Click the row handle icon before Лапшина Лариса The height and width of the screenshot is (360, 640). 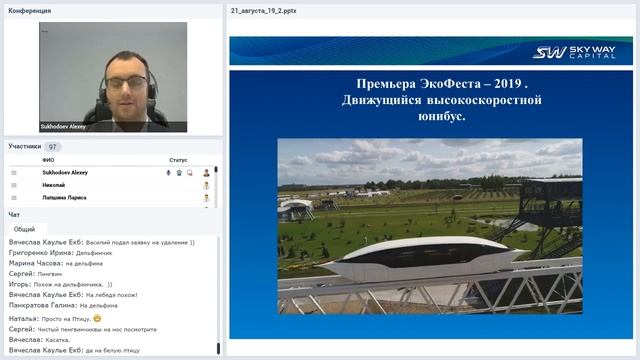pos(14,198)
